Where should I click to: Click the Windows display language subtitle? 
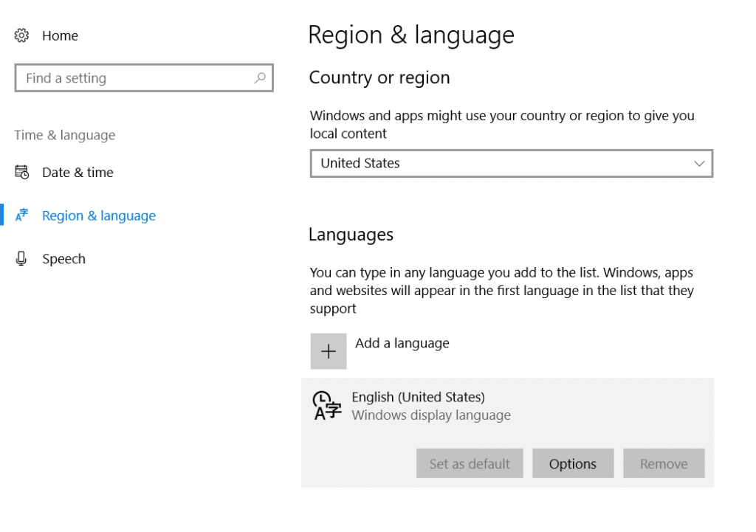[431, 415]
